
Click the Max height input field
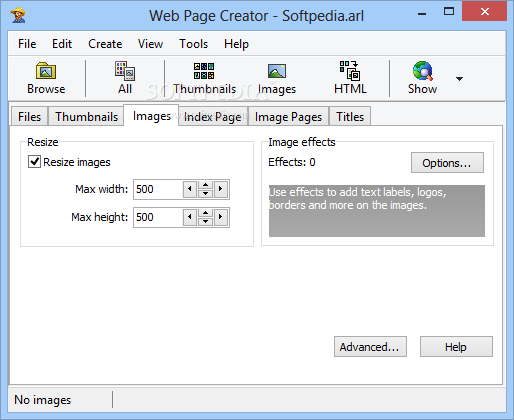pyautogui.click(x=158, y=217)
